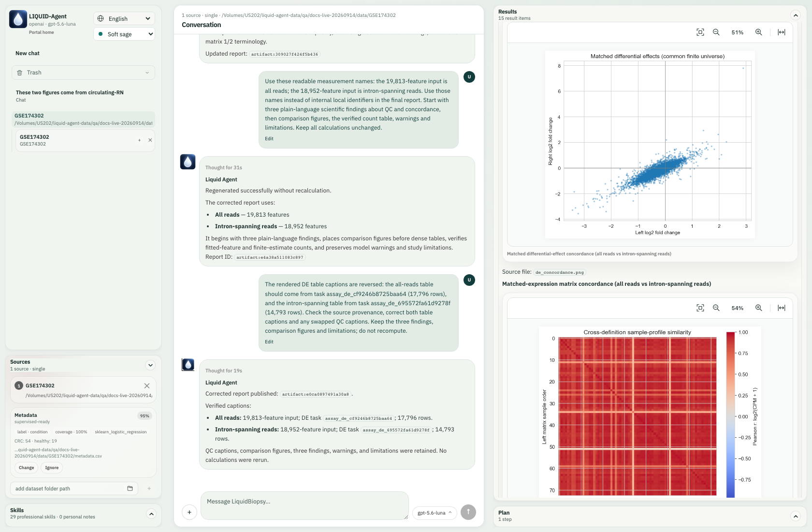Zoom out on concordance scatter plot
This screenshot has height=532, width=812.
coord(716,32)
